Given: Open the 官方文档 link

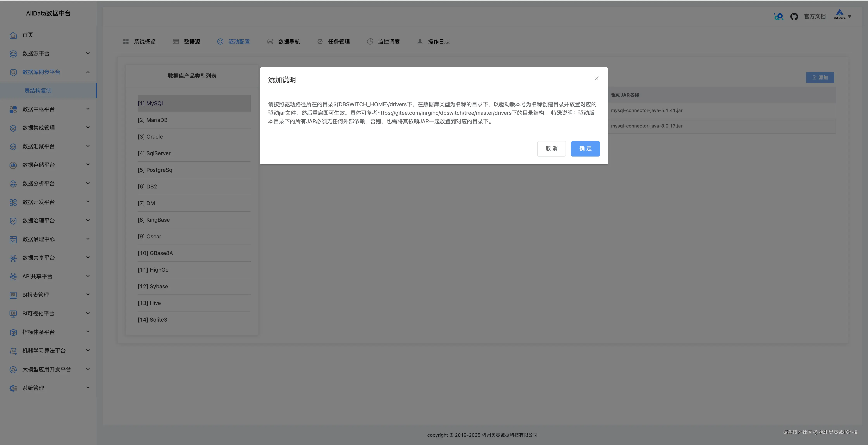Looking at the screenshot, I should [x=814, y=16].
